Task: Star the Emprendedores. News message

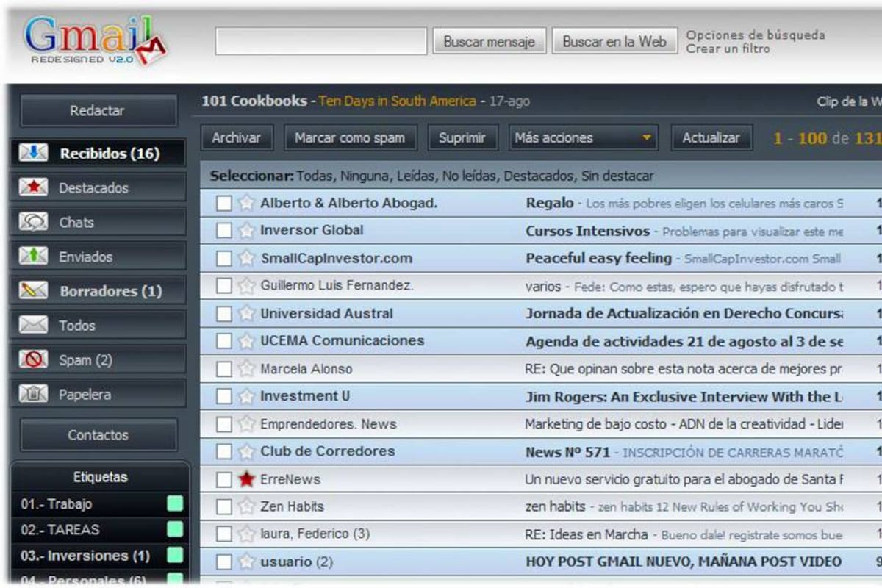Action: coord(246,424)
